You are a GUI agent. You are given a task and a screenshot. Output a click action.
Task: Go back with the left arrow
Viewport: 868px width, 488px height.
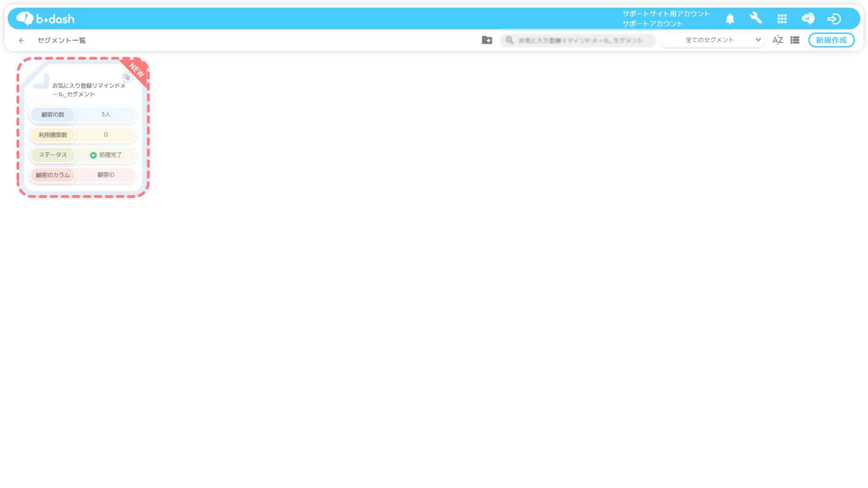pyautogui.click(x=22, y=40)
